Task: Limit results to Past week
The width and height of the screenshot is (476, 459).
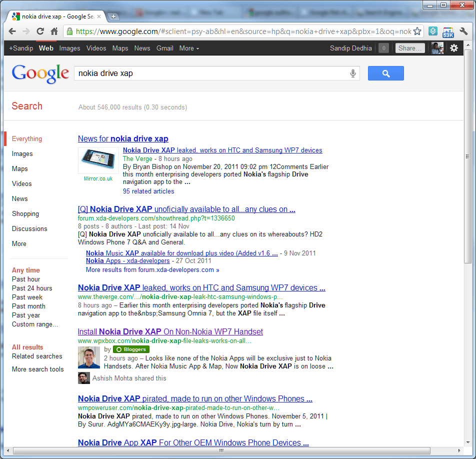Action: pyautogui.click(x=27, y=297)
